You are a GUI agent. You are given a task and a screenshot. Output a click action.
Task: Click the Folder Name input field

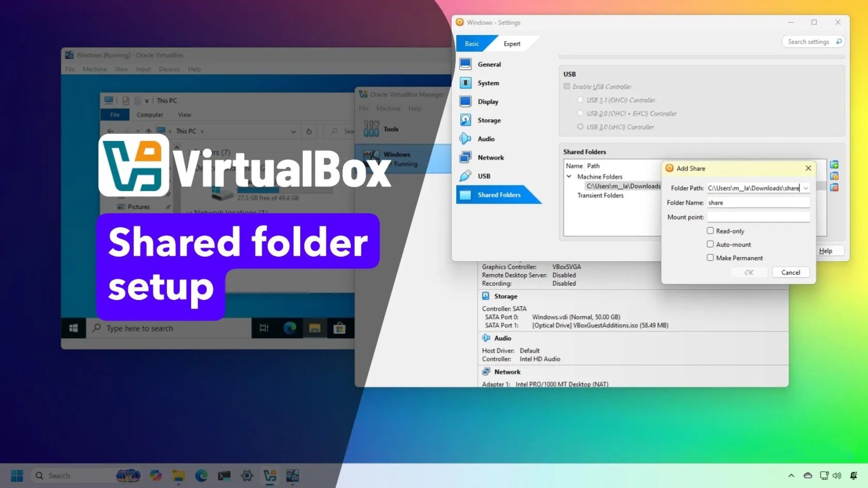pos(758,202)
